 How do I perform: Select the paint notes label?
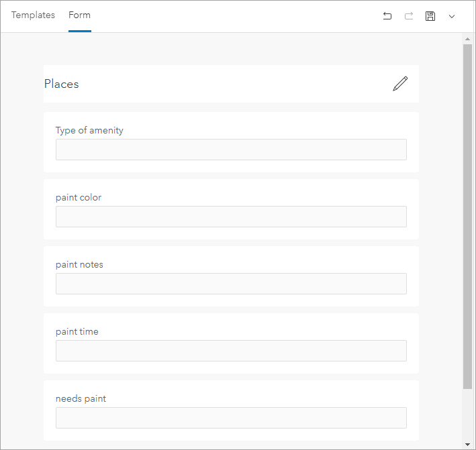79,264
